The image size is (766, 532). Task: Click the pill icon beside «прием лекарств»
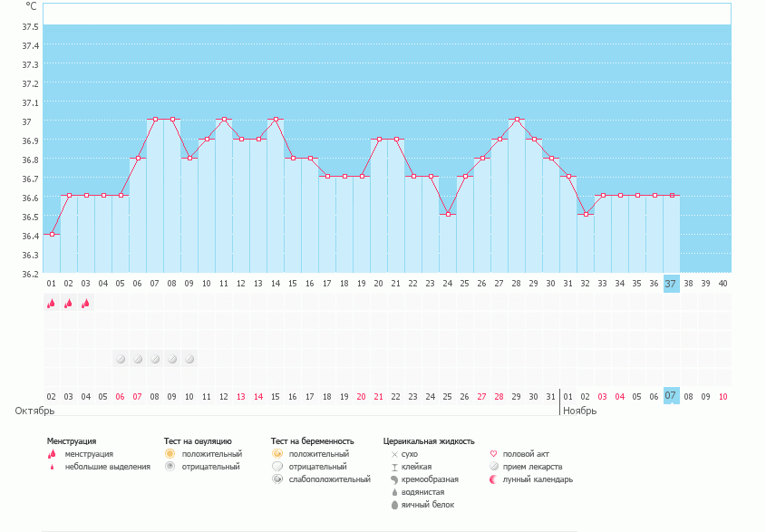coord(493,467)
